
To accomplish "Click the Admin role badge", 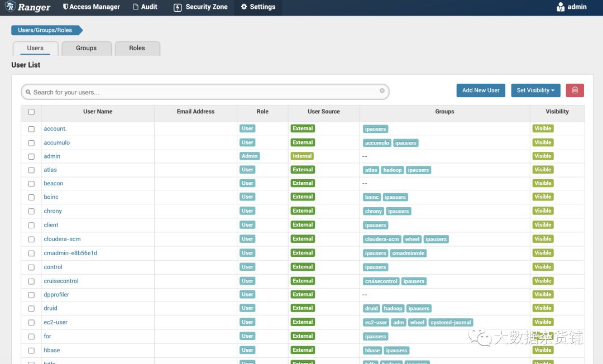I will 250,156.
